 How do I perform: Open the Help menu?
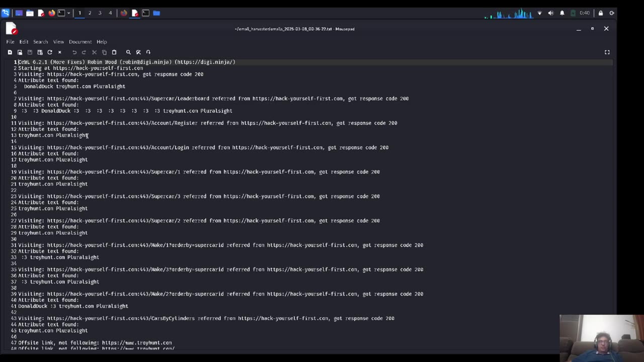coord(102,42)
